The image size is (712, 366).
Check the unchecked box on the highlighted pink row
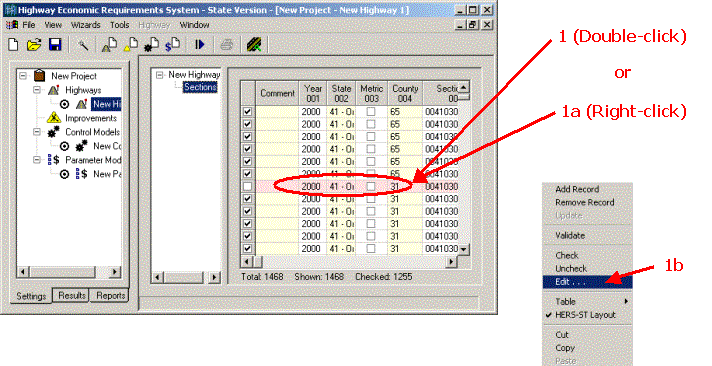(x=247, y=186)
